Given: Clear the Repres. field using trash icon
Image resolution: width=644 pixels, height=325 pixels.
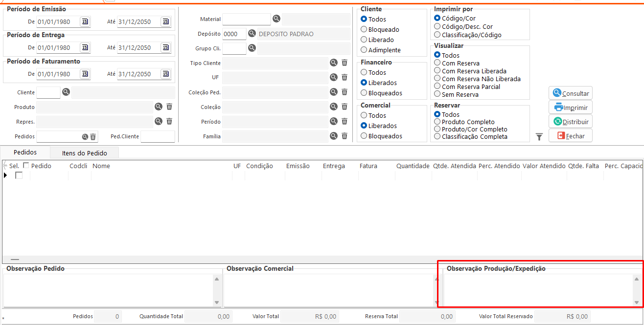Looking at the screenshot, I should tap(169, 121).
